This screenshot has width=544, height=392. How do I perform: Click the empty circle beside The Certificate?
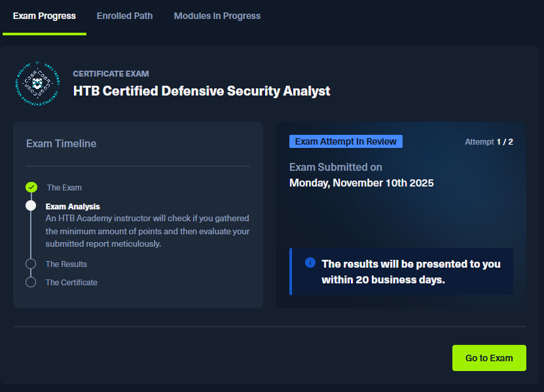point(31,282)
